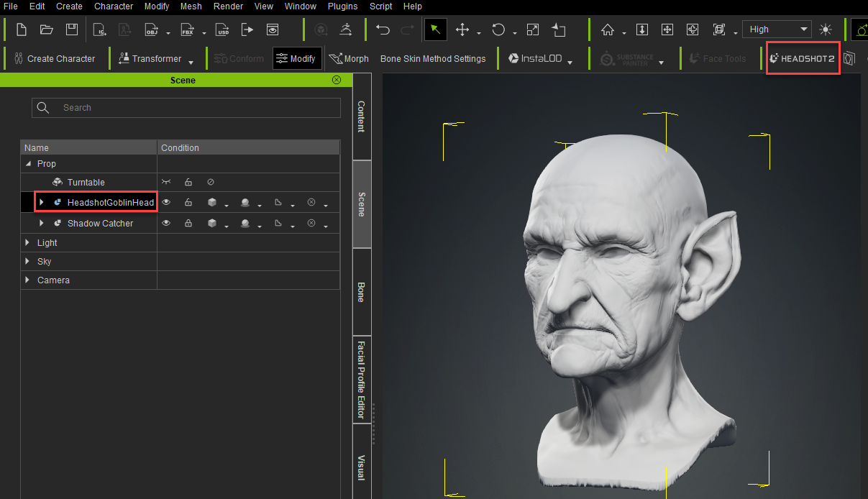The height and width of the screenshot is (499, 868).
Task: Open render-mode cube dropdown for HeadshotGoblinHead
Action: tap(227, 206)
